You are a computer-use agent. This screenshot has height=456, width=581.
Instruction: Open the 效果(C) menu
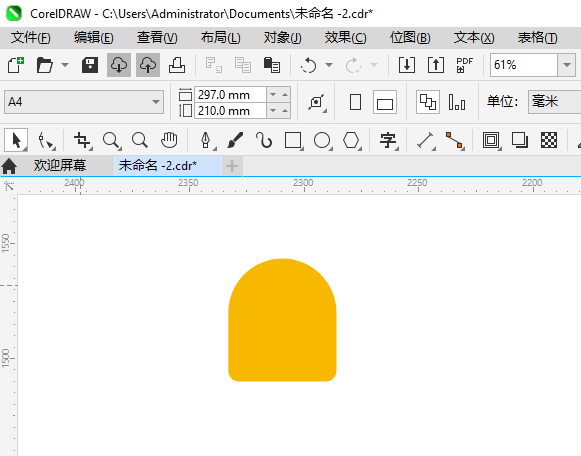point(345,38)
